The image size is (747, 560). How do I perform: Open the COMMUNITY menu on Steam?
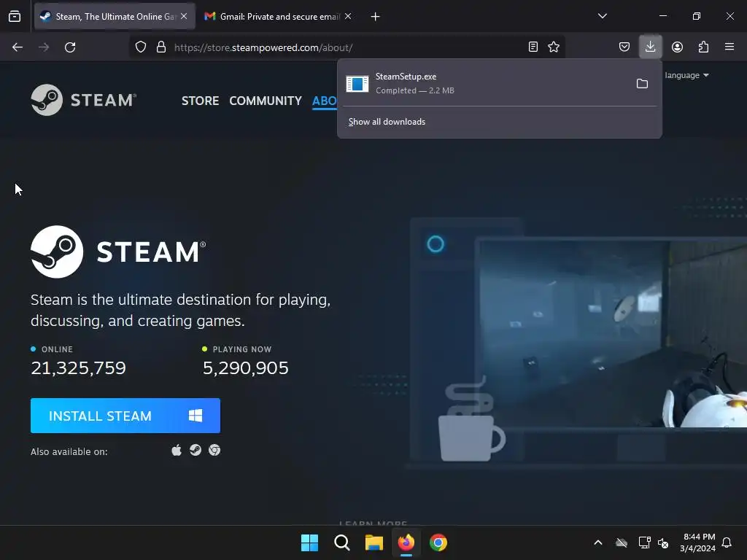pyautogui.click(x=266, y=101)
